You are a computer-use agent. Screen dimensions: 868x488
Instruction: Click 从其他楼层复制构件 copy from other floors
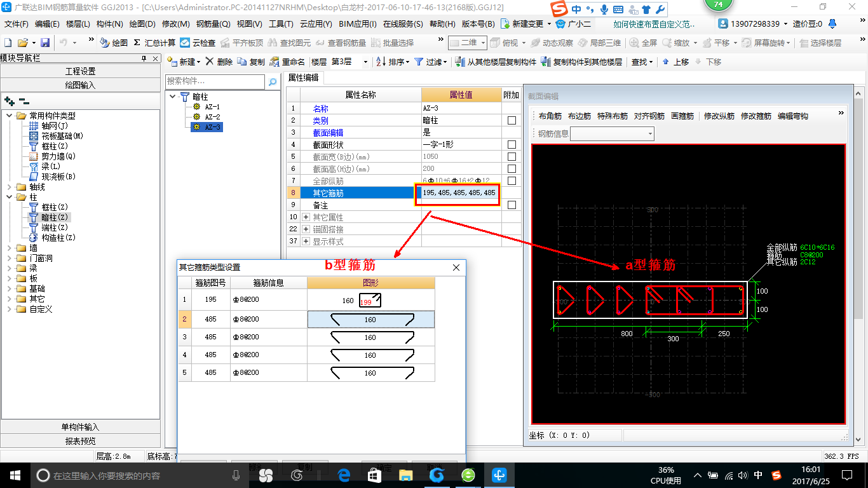(496, 62)
